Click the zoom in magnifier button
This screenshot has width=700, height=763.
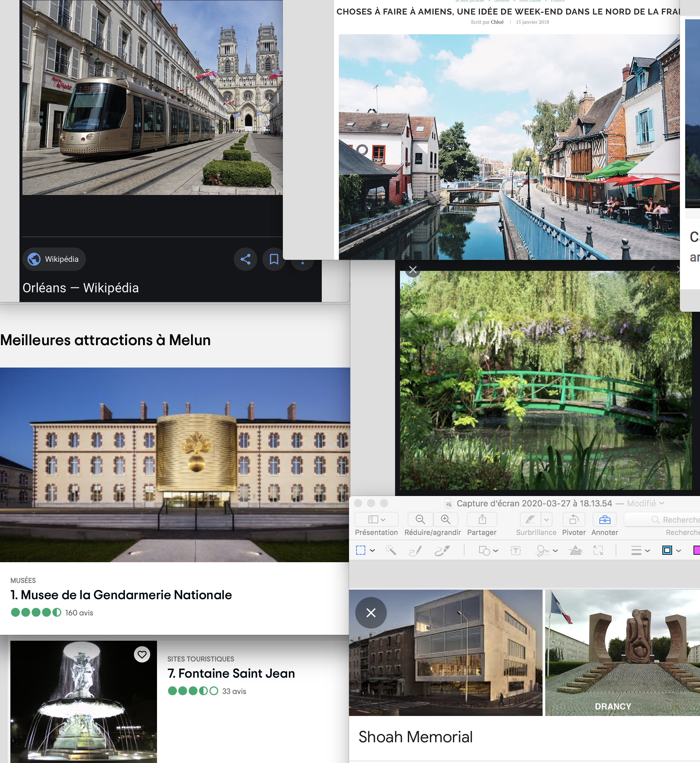tap(445, 519)
